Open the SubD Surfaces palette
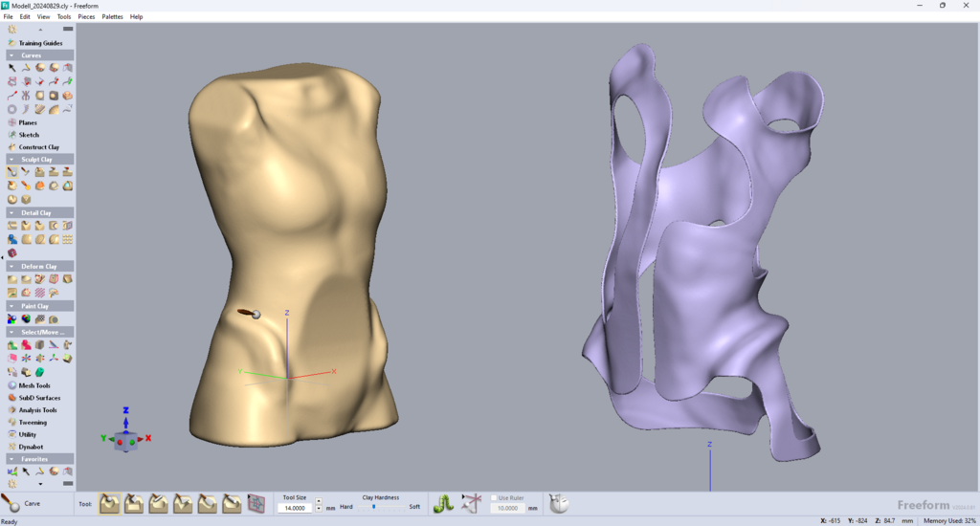980x526 pixels. pos(38,398)
